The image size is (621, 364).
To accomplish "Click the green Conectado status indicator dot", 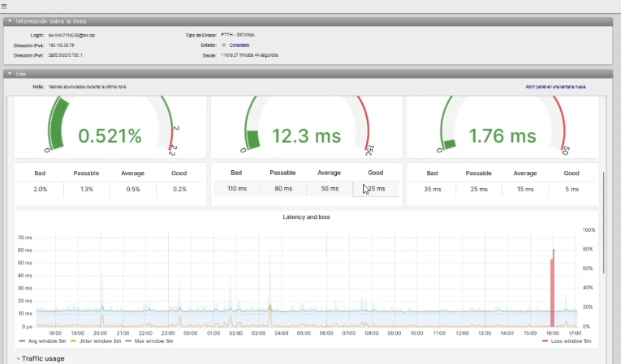I will coord(223,45).
